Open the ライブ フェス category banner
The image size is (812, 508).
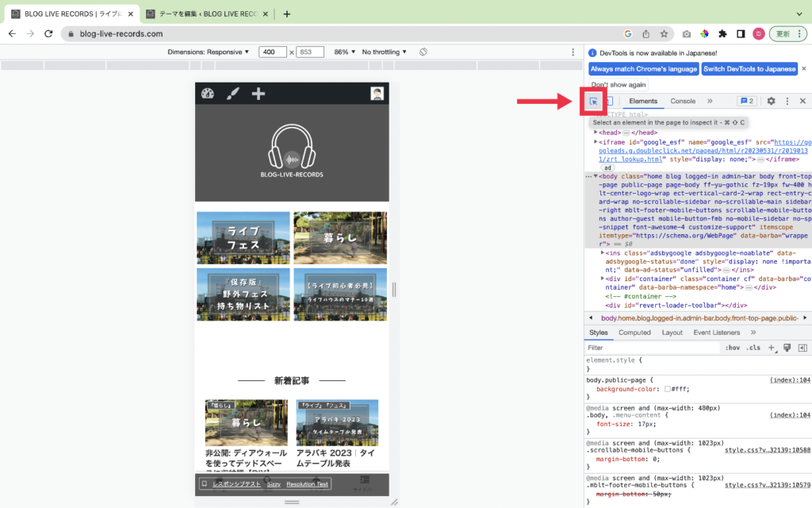click(x=243, y=238)
